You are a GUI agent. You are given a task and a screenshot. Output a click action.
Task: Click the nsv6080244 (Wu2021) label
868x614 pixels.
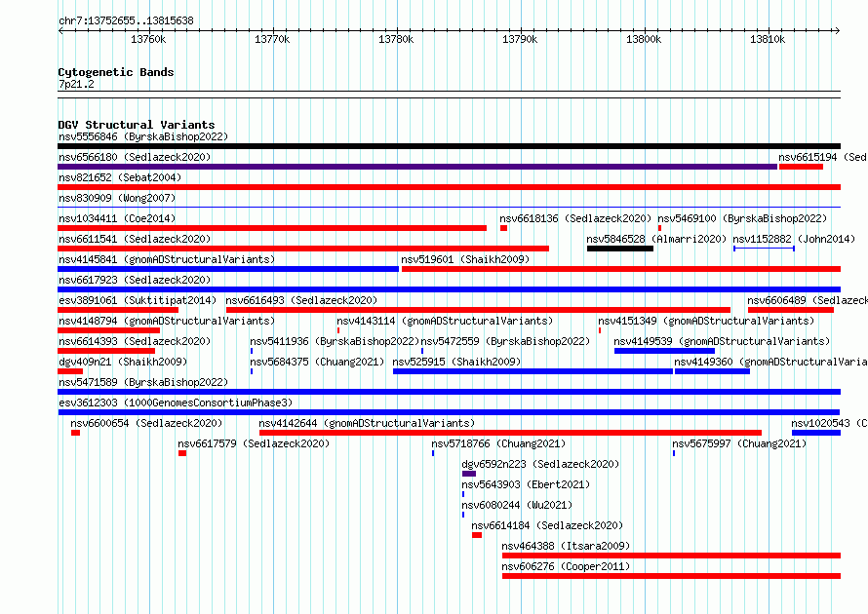coord(517,505)
